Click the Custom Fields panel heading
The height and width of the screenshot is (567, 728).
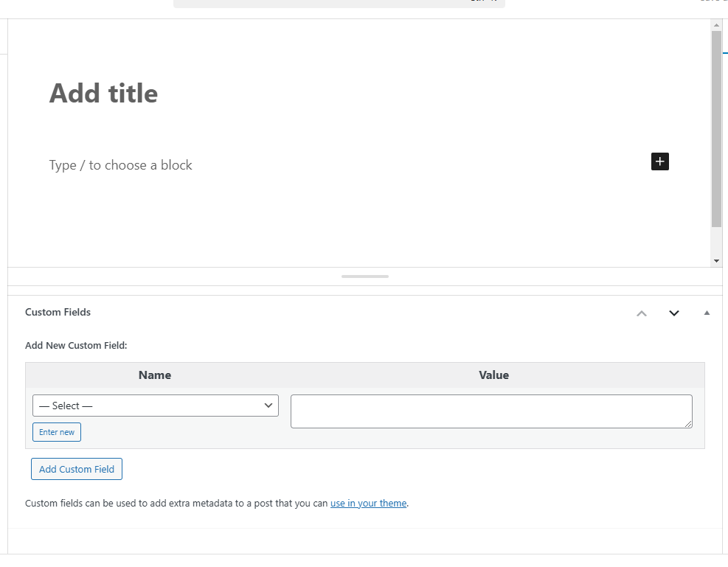click(58, 313)
